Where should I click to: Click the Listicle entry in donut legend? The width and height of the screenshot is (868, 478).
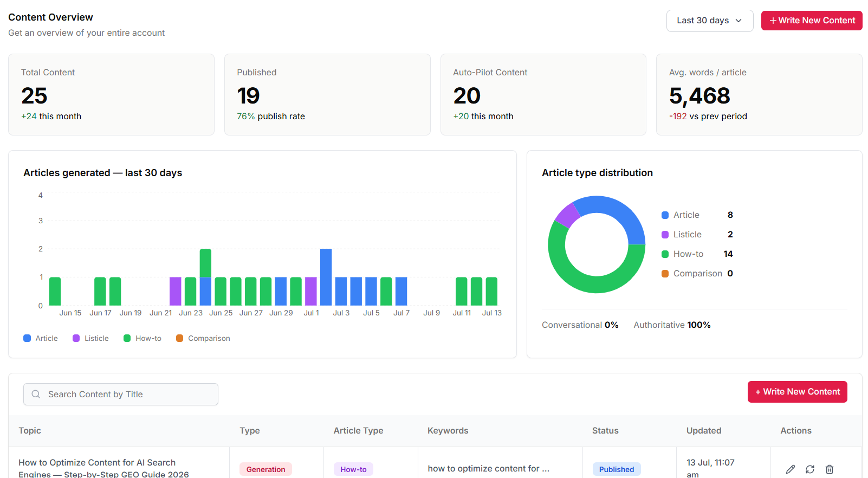click(697, 235)
